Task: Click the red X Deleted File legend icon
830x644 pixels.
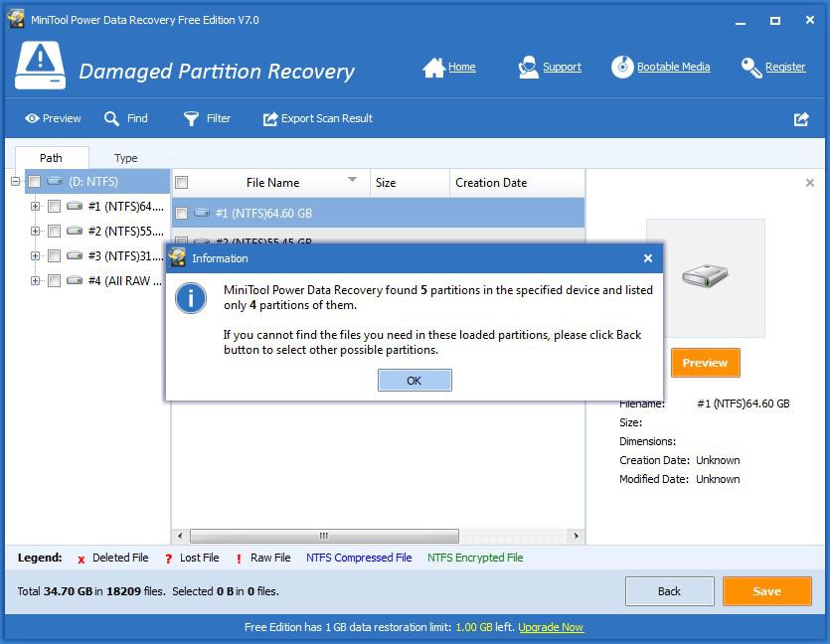Action: pyautogui.click(x=81, y=559)
